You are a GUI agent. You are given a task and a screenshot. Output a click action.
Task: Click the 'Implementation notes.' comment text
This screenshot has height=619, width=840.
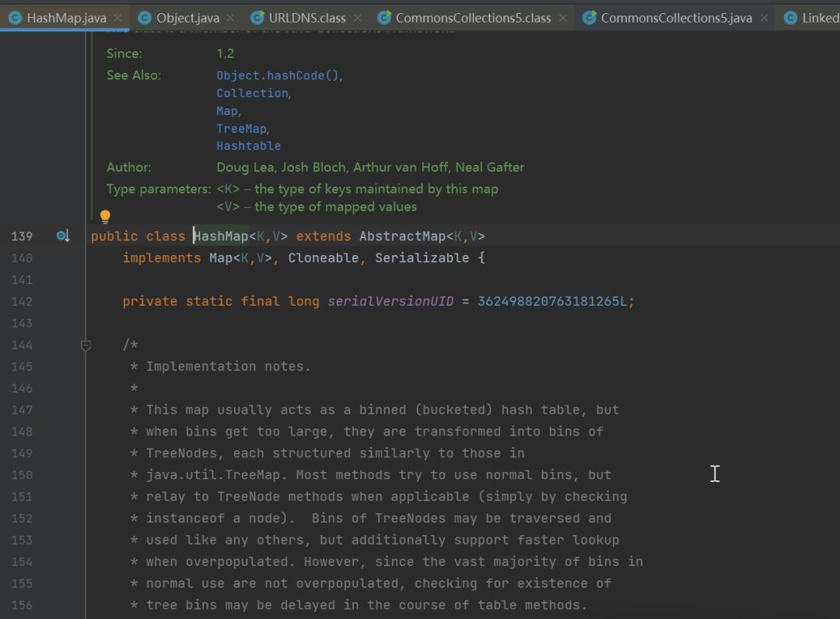pos(229,367)
